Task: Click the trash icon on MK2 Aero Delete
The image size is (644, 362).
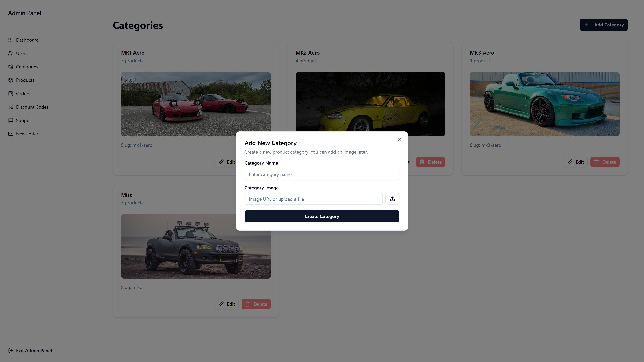Action: point(422,162)
